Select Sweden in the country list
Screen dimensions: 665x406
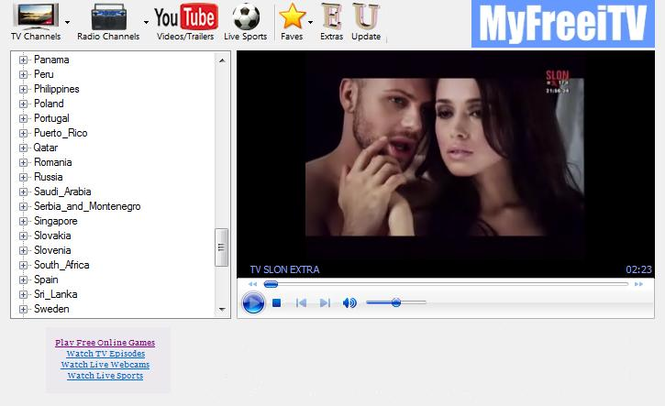coord(51,309)
